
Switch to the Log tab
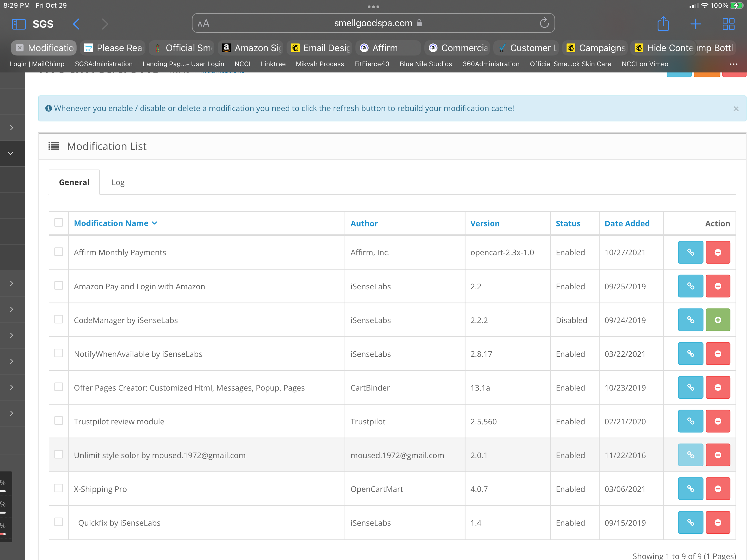click(x=118, y=182)
